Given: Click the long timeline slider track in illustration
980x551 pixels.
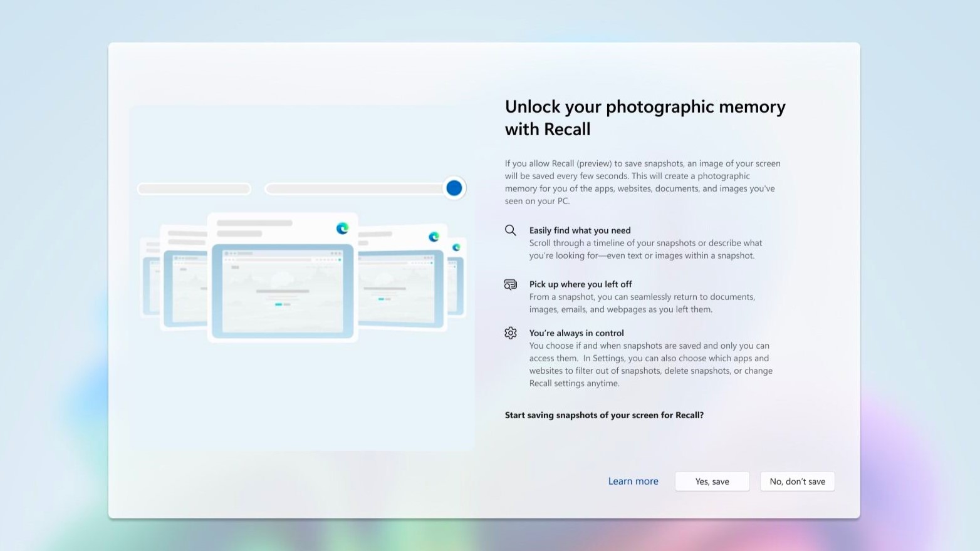Looking at the screenshot, I should click(355, 188).
